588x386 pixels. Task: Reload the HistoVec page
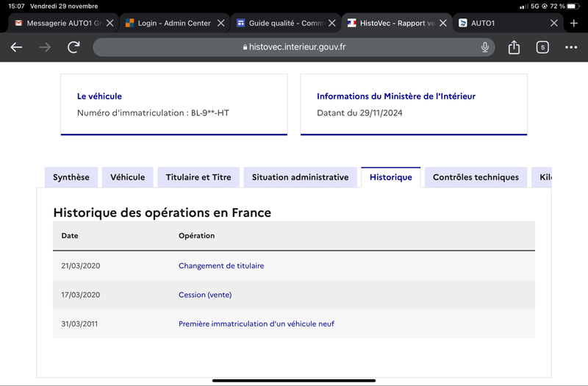pyautogui.click(x=73, y=47)
